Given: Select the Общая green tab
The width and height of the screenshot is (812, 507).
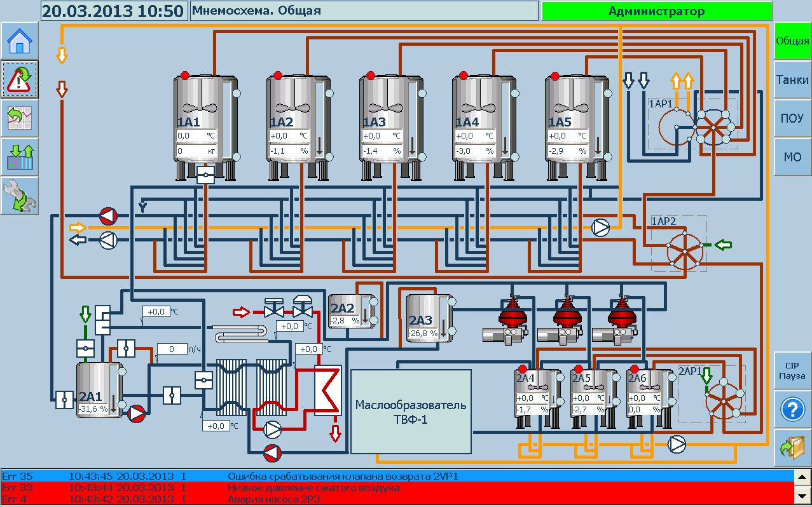Looking at the screenshot, I should (x=792, y=41).
